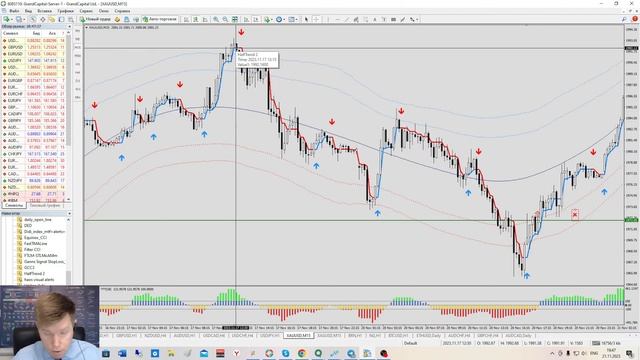Toggle the Auto Trading button

(x=160, y=19)
